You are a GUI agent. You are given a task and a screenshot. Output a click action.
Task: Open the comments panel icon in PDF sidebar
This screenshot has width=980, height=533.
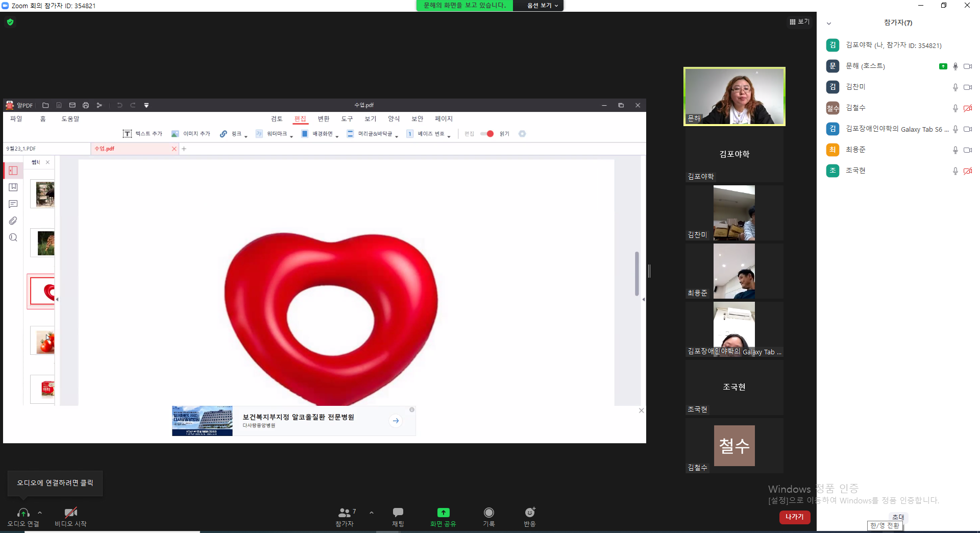point(13,204)
